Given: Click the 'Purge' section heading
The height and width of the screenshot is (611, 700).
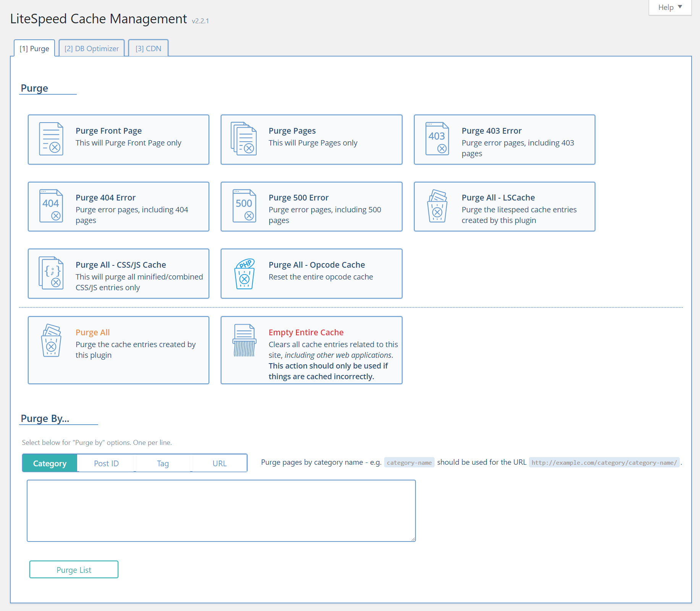Looking at the screenshot, I should [34, 88].
